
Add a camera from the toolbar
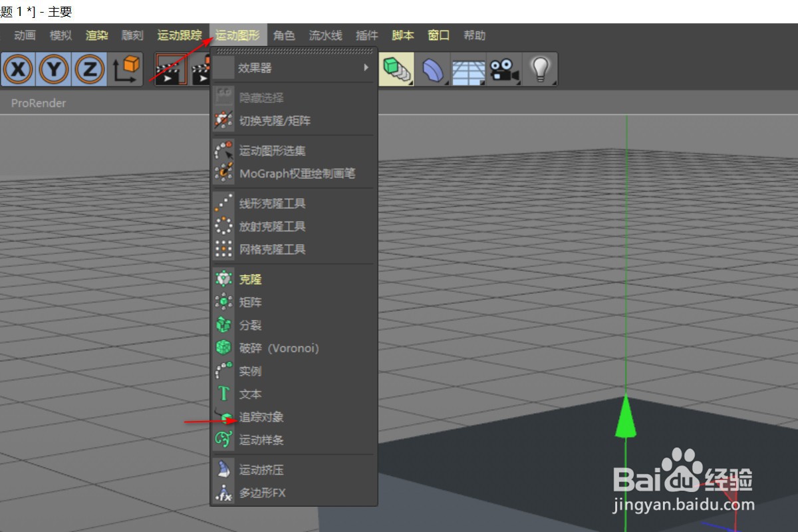point(503,68)
